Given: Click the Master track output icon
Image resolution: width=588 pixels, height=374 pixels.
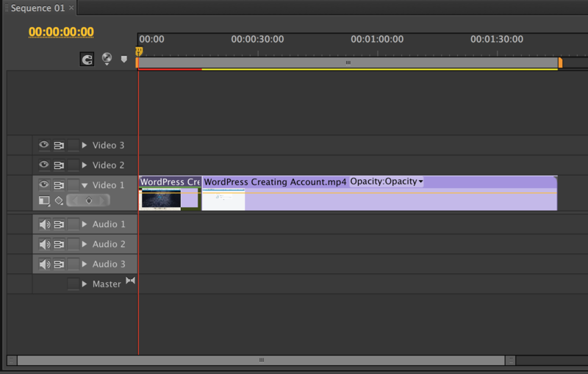Looking at the screenshot, I should tap(131, 281).
